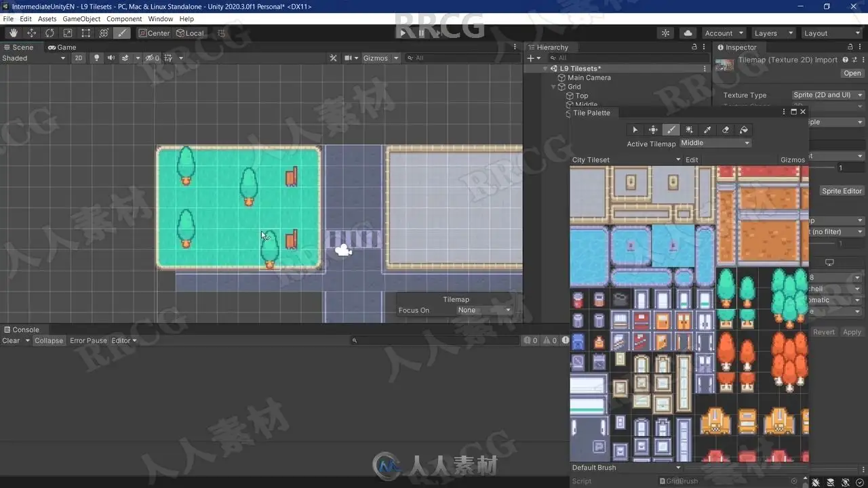Pick the Eraser tool in Tile Palette
The height and width of the screenshot is (488, 868).
point(726,129)
